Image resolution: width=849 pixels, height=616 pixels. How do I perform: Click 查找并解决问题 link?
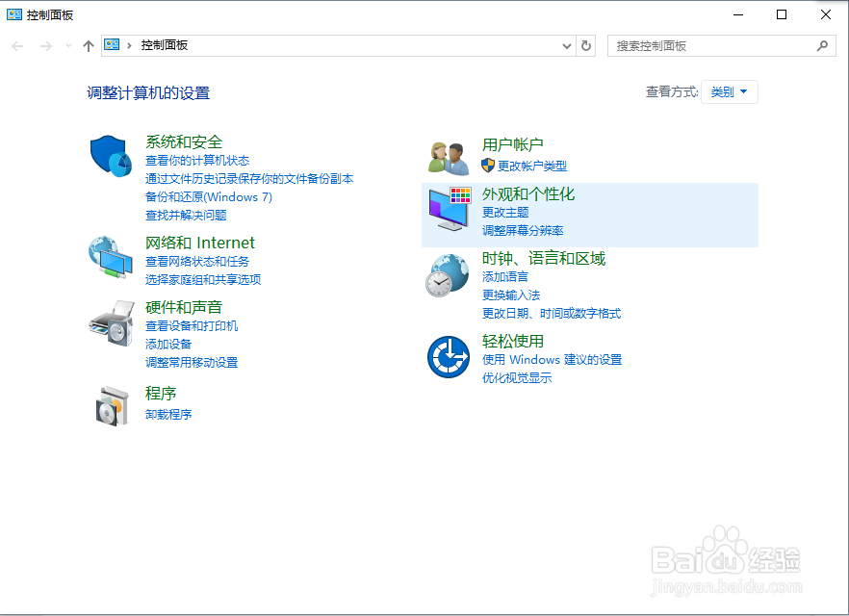pyautogui.click(x=186, y=216)
